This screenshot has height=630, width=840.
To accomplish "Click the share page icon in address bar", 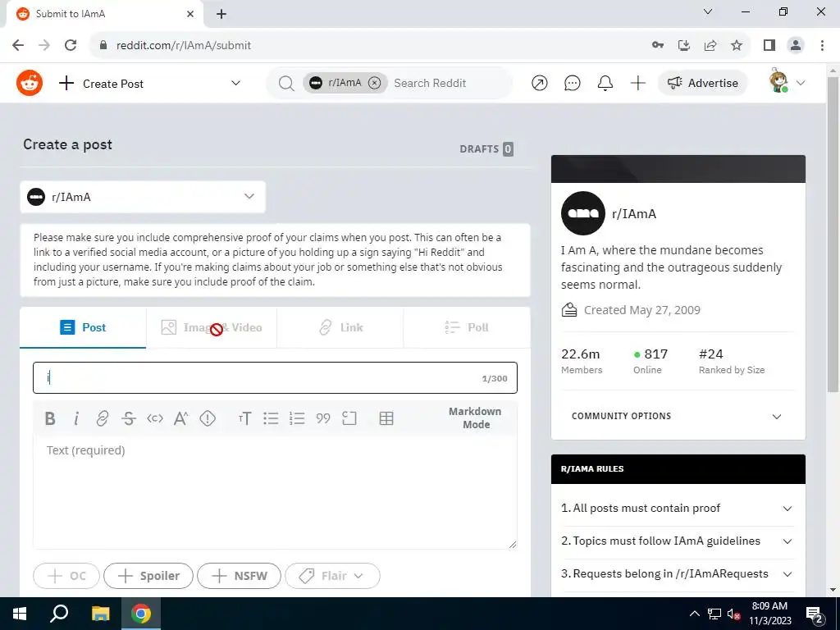I will tap(710, 46).
